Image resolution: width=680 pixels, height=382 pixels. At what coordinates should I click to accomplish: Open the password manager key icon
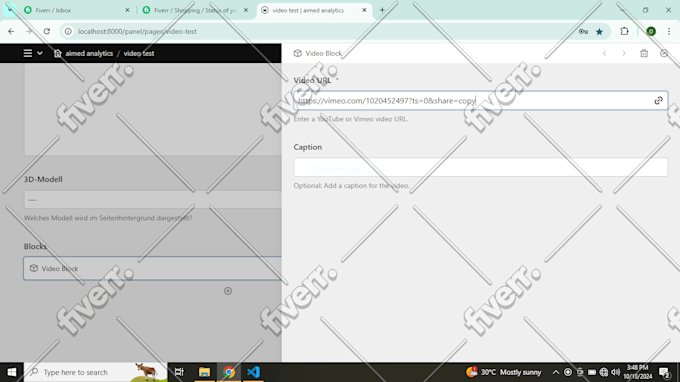tap(583, 31)
